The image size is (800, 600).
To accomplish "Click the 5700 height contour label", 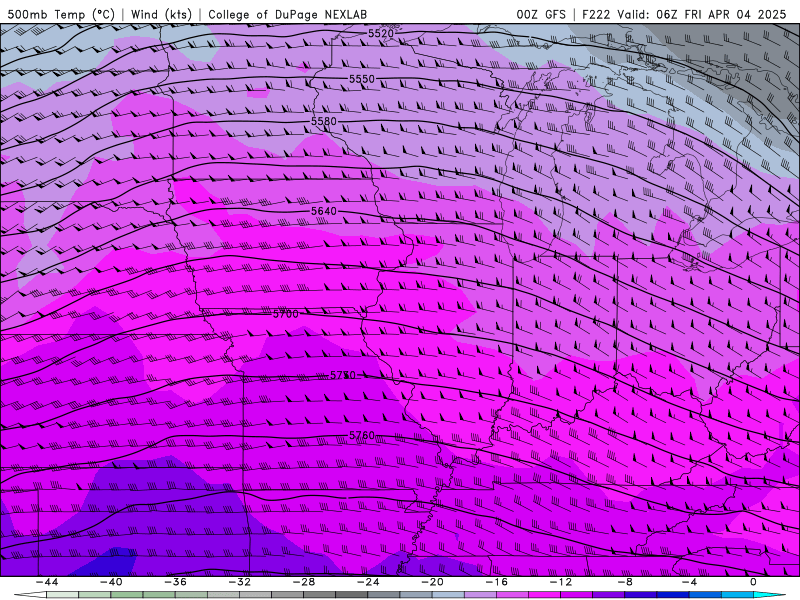I will 286,314.
